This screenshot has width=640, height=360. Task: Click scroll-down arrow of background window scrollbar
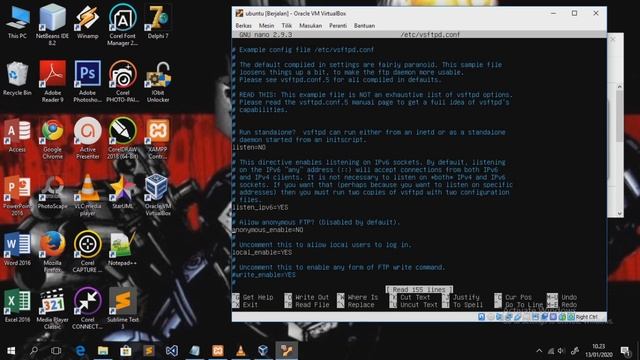(620, 213)
